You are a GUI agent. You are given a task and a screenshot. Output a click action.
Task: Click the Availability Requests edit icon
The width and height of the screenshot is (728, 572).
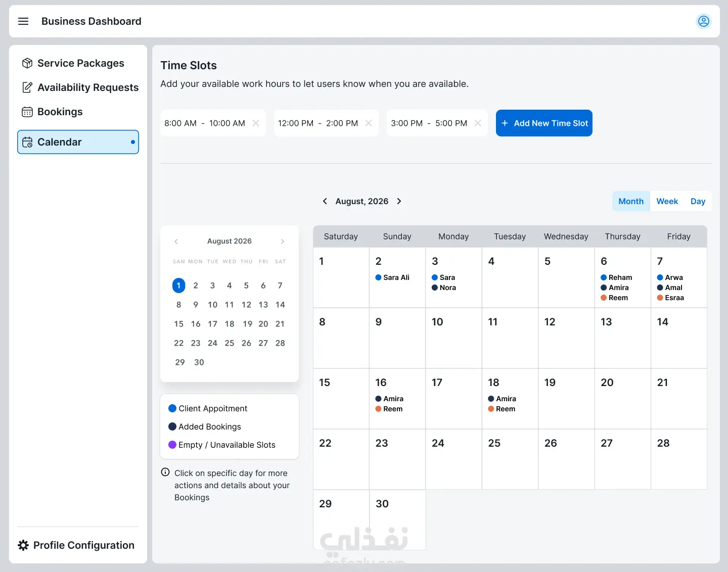tap(27, 87)
